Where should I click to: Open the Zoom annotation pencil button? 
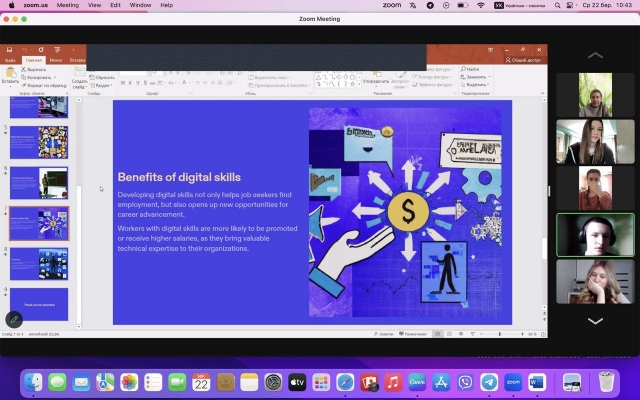[x=14, y=320]
